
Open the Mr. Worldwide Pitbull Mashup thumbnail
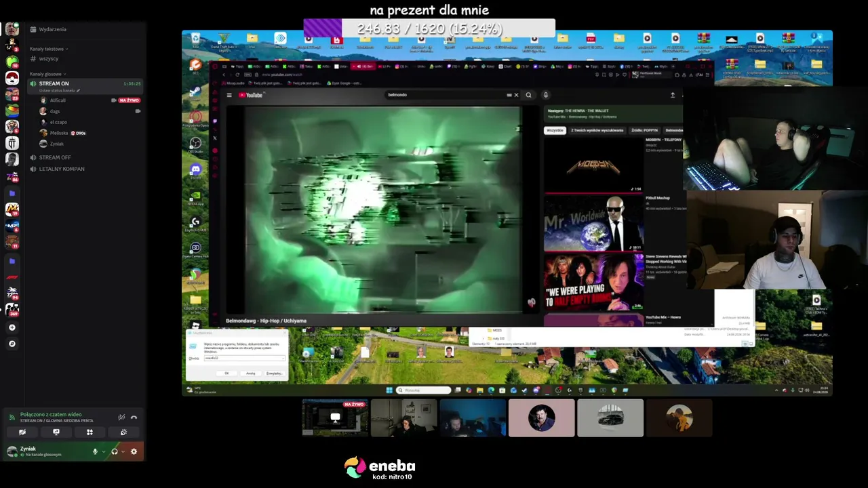pos(593,223)
